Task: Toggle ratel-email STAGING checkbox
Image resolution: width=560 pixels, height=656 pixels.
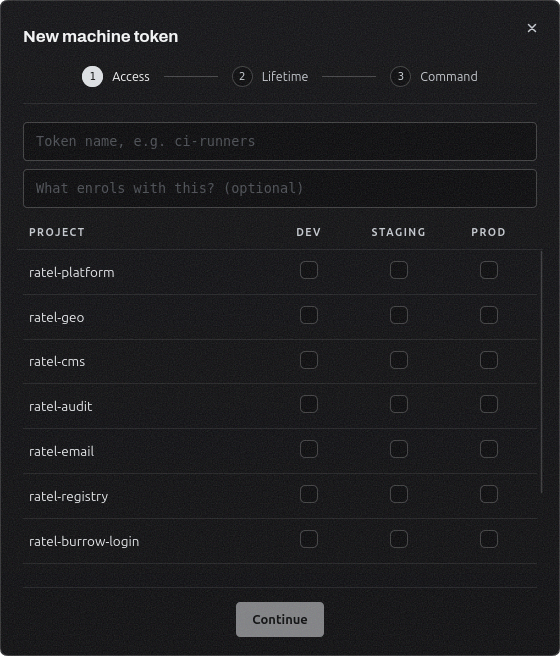Action: [399, 449]
